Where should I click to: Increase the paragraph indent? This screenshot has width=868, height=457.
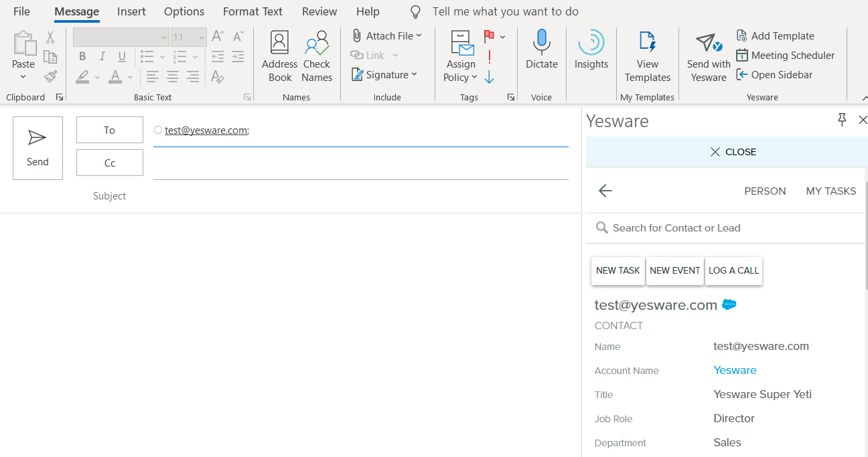(x=238, y=56)
